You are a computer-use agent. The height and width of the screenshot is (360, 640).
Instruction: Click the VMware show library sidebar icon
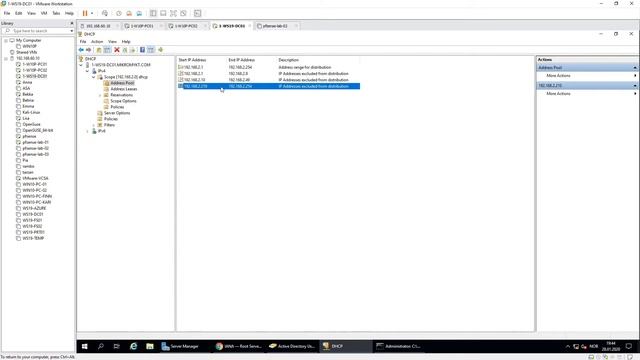153,13
